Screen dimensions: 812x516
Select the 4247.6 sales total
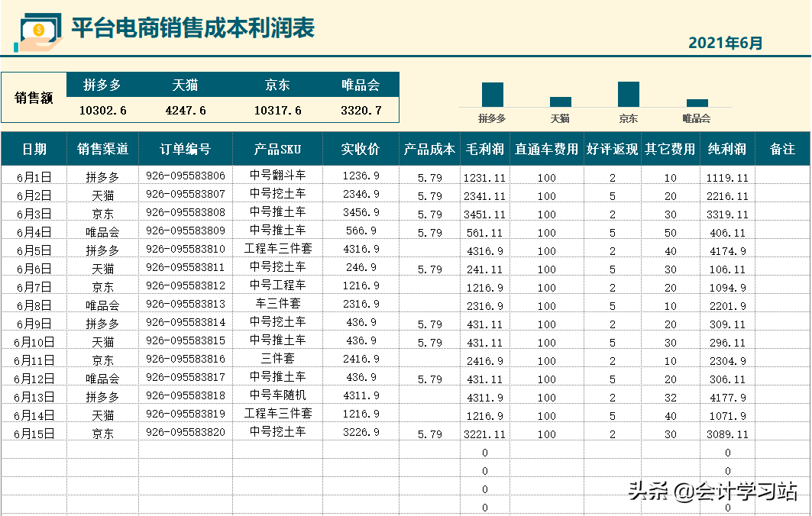tap(186, 110)
